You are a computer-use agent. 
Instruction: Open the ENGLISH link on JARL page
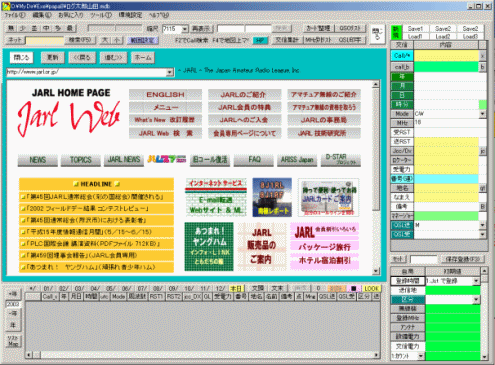(165, 95)
